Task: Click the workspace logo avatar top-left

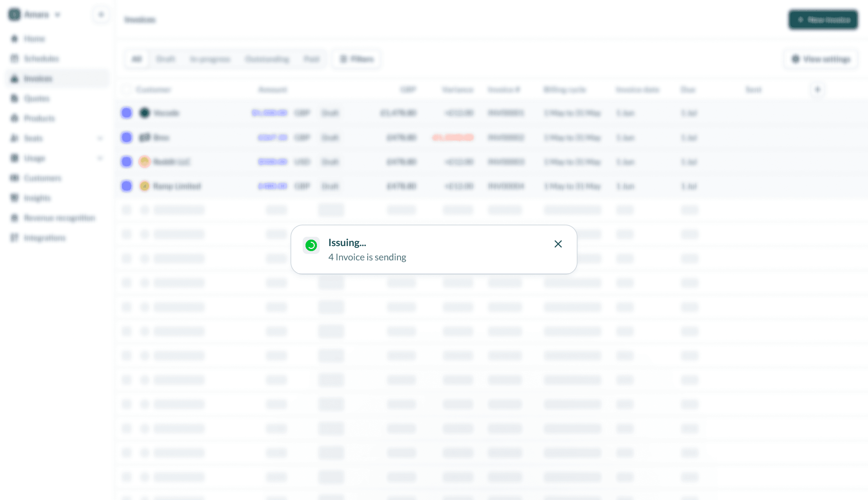Action: point(15,15)
